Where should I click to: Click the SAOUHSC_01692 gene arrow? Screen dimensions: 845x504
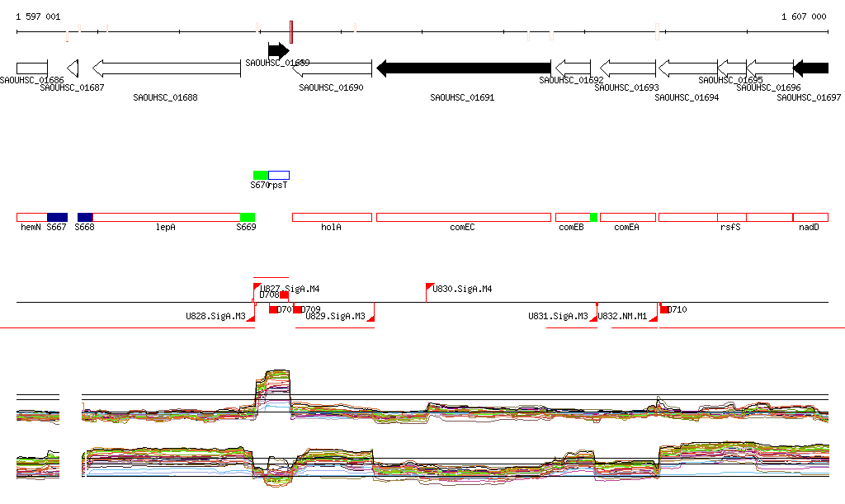click(x=573, y=68)
